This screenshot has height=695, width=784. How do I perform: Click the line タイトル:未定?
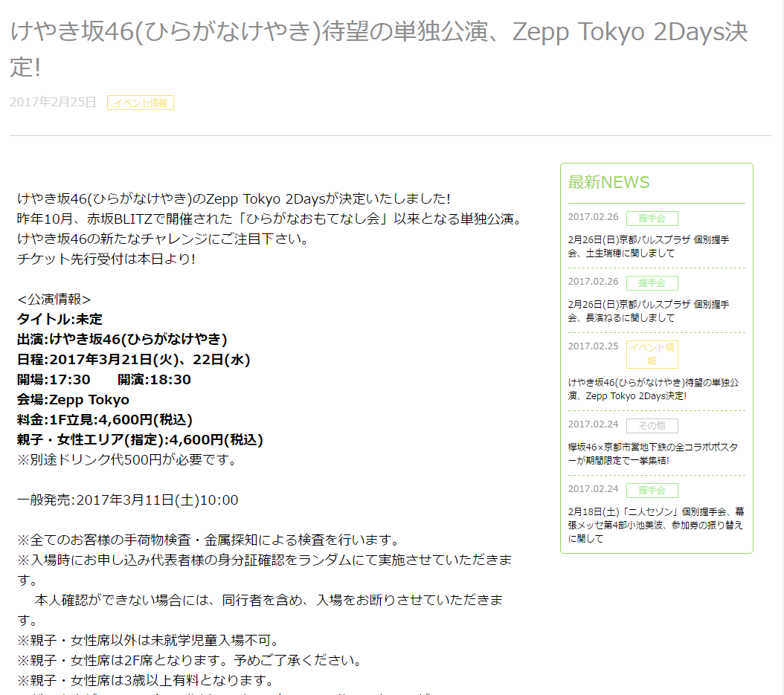coord(60,320)
